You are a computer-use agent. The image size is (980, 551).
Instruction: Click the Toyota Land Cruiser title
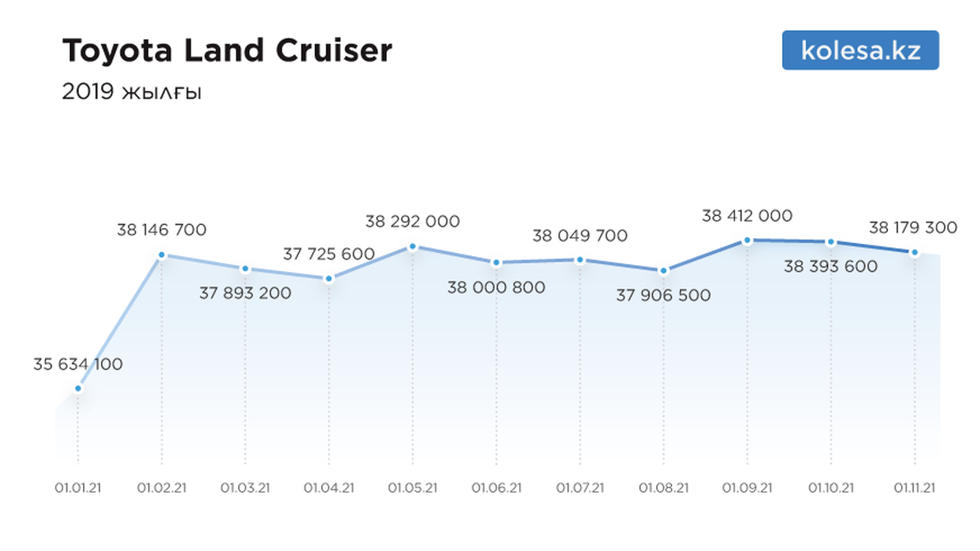click(x=228, y=51)
